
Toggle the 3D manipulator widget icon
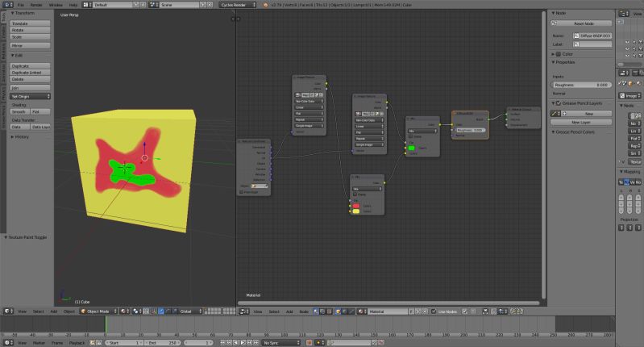point(153,311)
